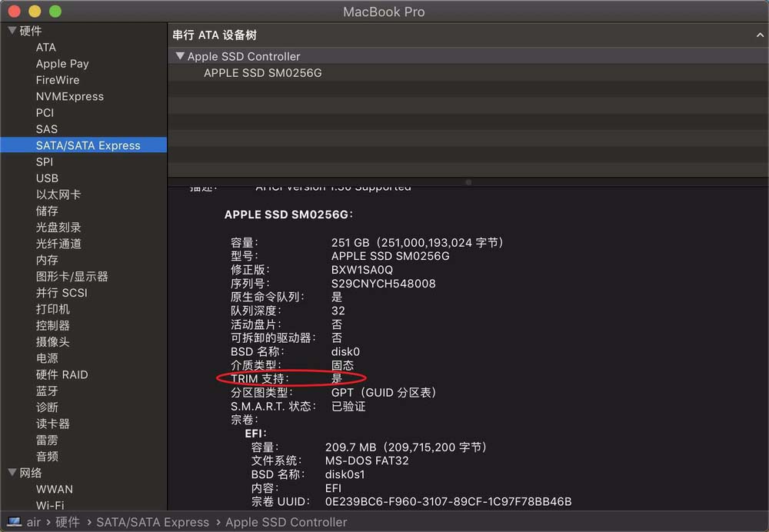
Task: Select APPLE SSD SM0256G in the device tree
Action: pyautogui.click(x=261, y=72)
